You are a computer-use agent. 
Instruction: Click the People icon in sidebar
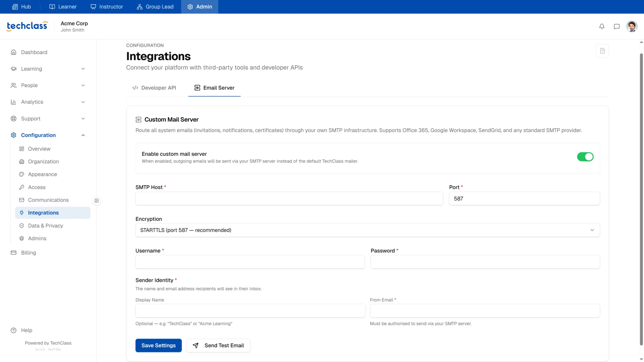(x=13, y=85)
